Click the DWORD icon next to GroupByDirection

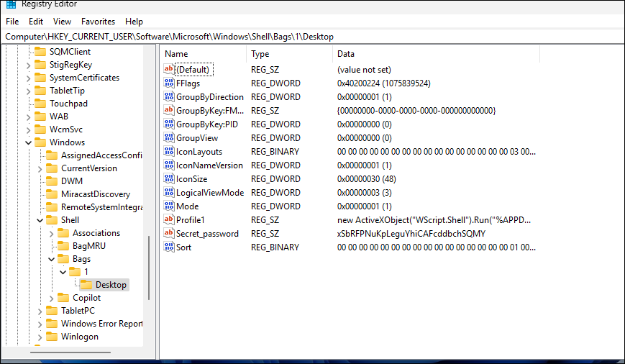(168, 96)
